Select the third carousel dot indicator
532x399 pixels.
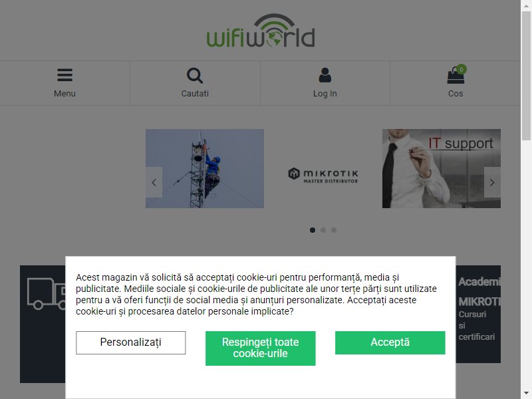334,230
